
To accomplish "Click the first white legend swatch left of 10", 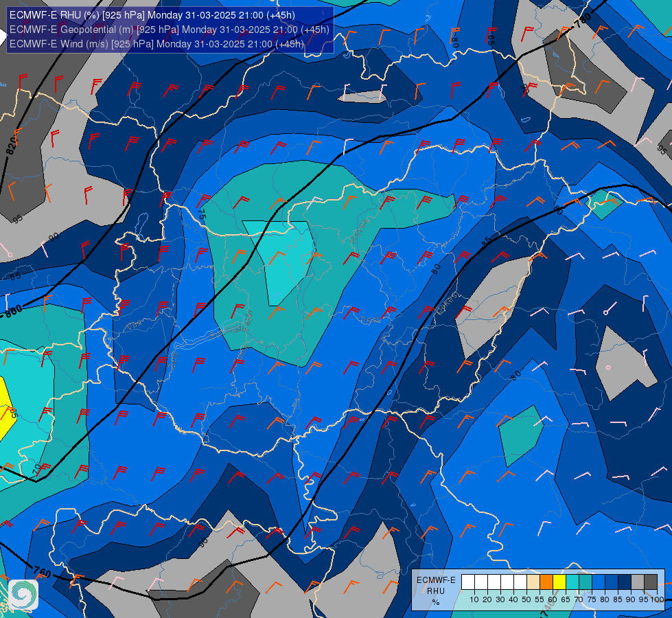I will click(x=468, y=582).
